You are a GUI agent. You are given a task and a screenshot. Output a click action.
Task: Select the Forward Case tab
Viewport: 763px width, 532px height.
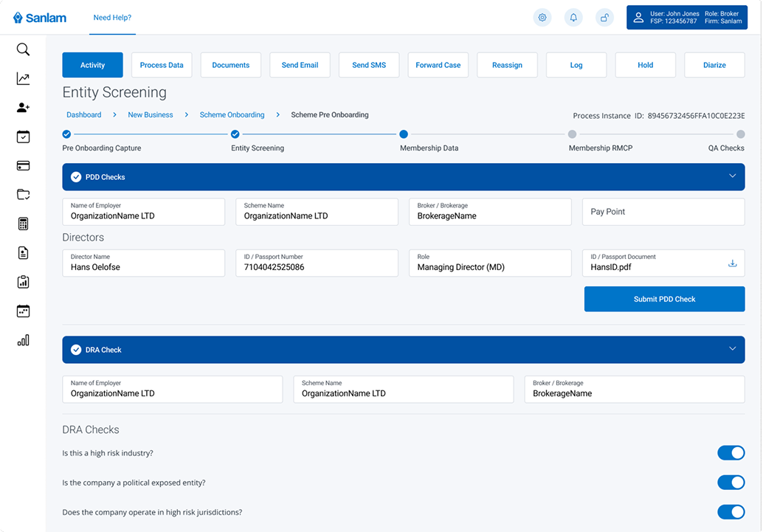(x=438, y=65)
